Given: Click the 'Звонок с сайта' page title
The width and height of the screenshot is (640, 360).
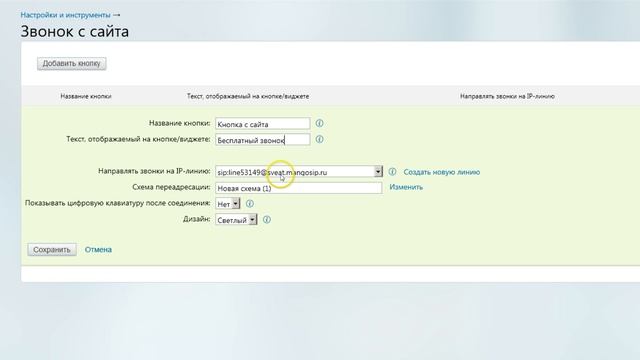Looking at the screenshot, I should [75, 31].
